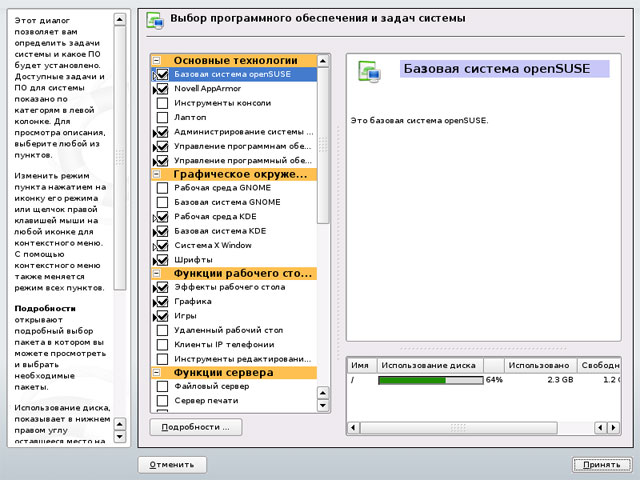Click the disk table right scroll arrow

pyautogui.click(x=613, y=428)
